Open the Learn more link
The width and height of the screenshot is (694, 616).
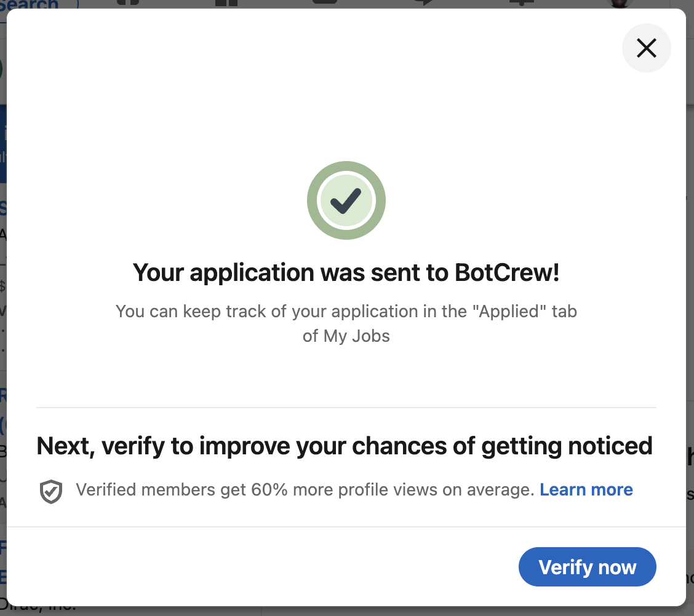pos(586,489)
